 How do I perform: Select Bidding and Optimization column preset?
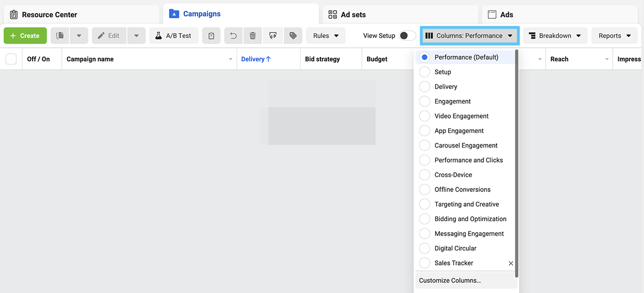tap(465, 219)
